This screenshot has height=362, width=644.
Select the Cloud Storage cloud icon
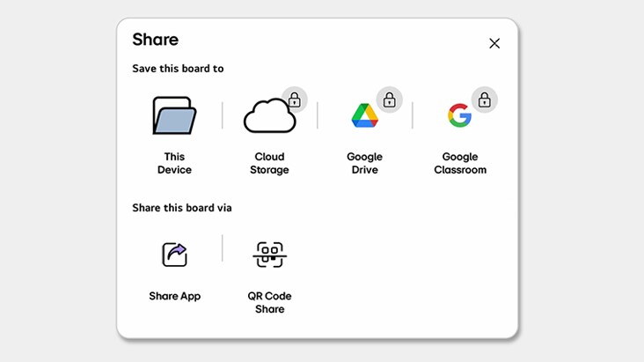(x=267, y=116)
